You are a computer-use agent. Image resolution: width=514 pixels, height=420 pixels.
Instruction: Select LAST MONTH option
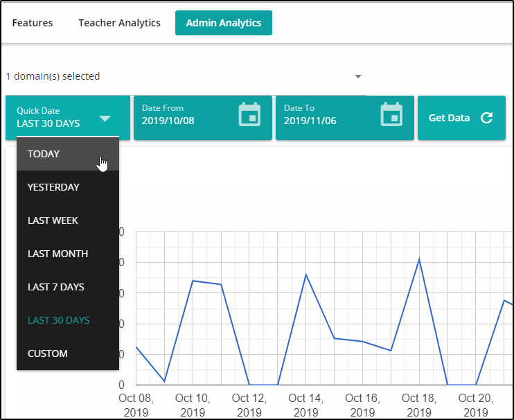point(68,254)
